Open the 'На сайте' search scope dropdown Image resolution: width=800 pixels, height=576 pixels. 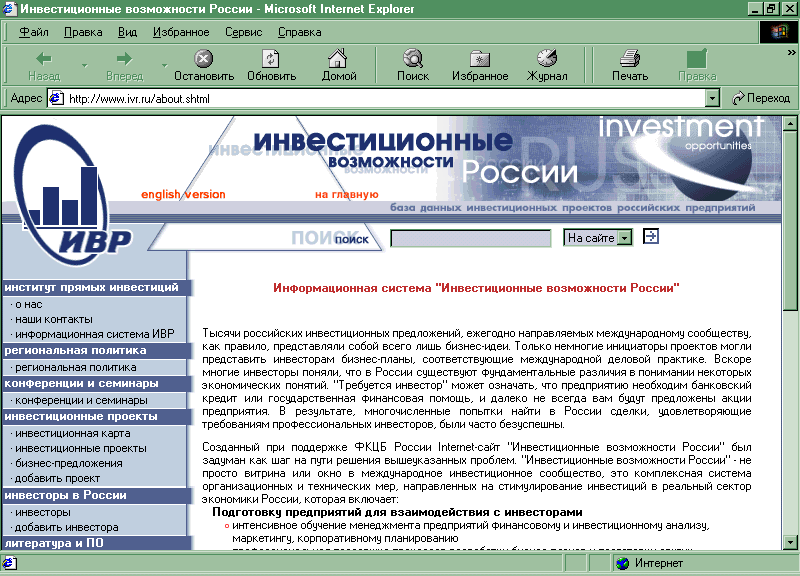pyautogui.click(x=625, y=238)
